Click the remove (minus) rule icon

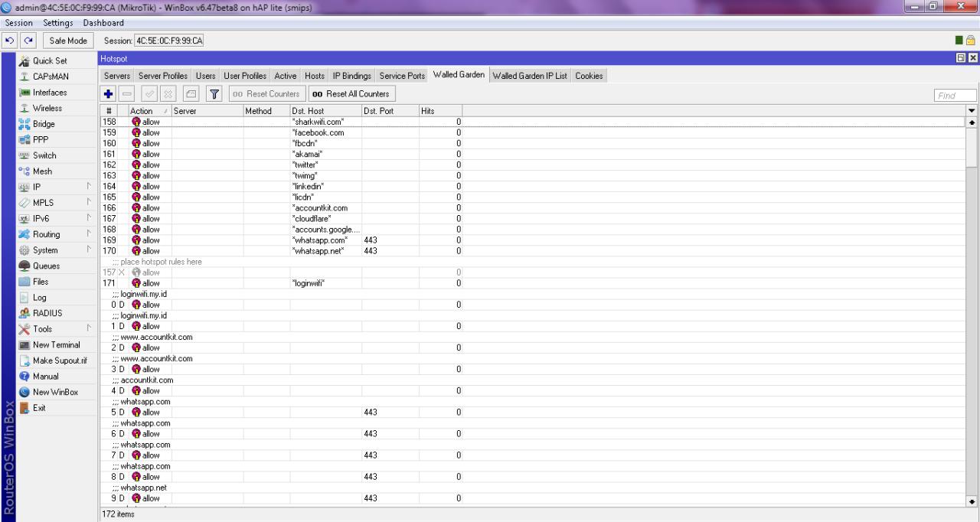click(128, 94)
